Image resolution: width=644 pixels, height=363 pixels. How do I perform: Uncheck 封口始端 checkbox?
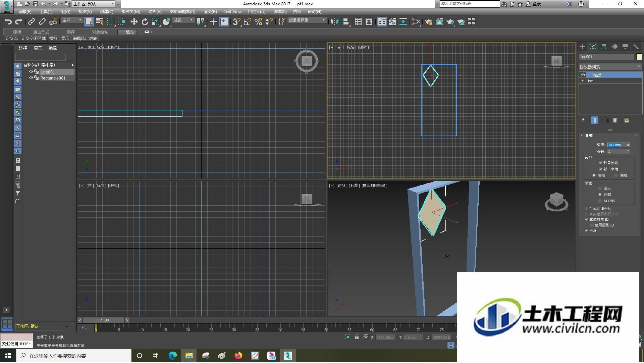[600, 163]
